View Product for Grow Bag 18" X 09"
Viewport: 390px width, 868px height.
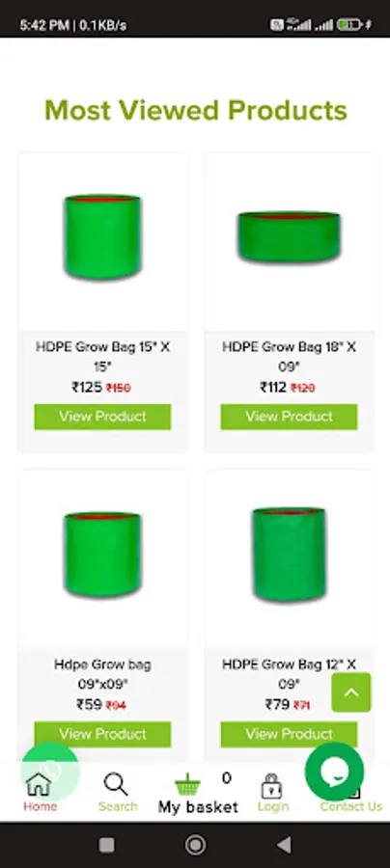pos(290,417)
